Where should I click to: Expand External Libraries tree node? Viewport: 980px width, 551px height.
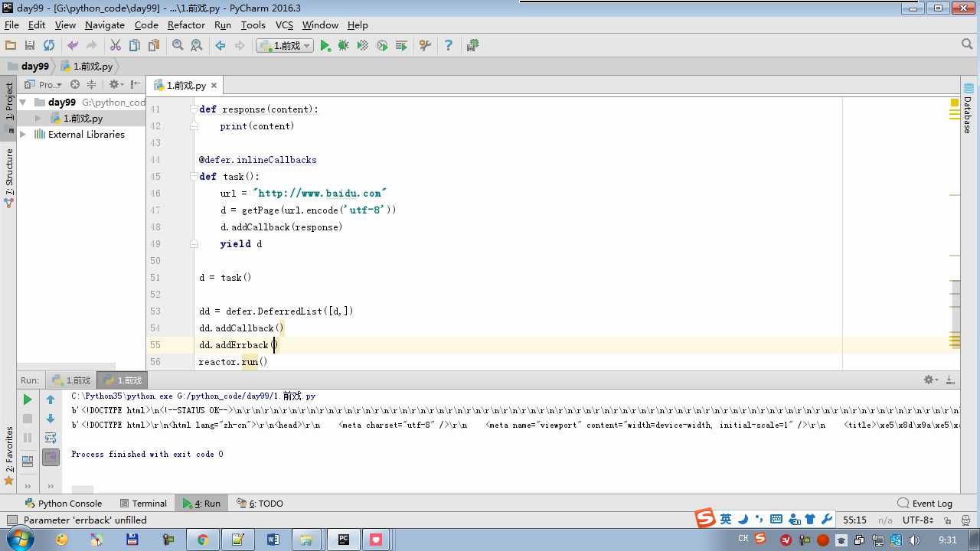tap(22, 135)
